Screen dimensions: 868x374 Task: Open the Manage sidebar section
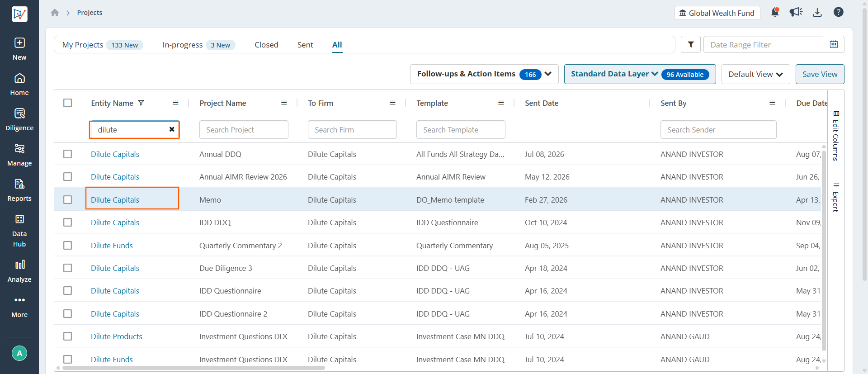(19, 155)
